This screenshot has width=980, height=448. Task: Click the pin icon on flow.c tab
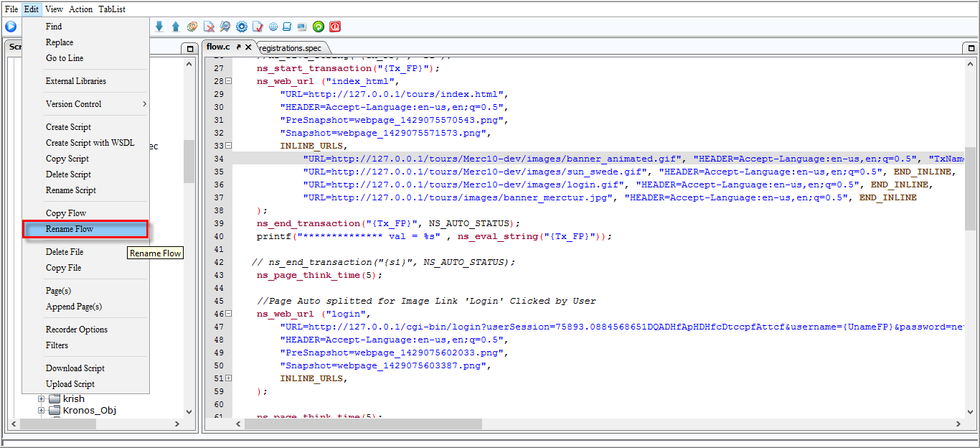click(239, 47)
